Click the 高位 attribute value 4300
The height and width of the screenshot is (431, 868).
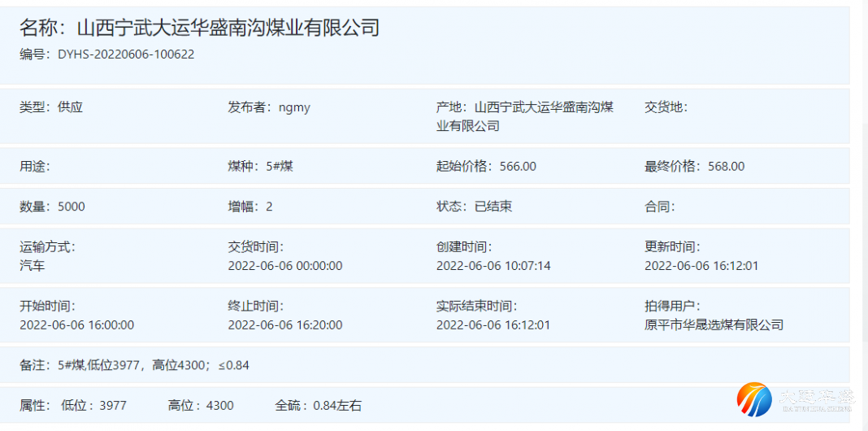[x=220, y=405]
